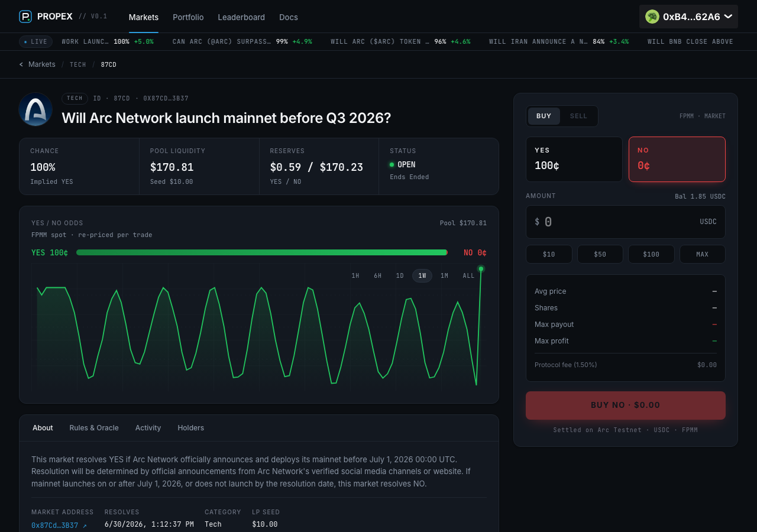Set amount to $50 preset
Viewport: 757px width, 532px height.
tap(600, 254)
